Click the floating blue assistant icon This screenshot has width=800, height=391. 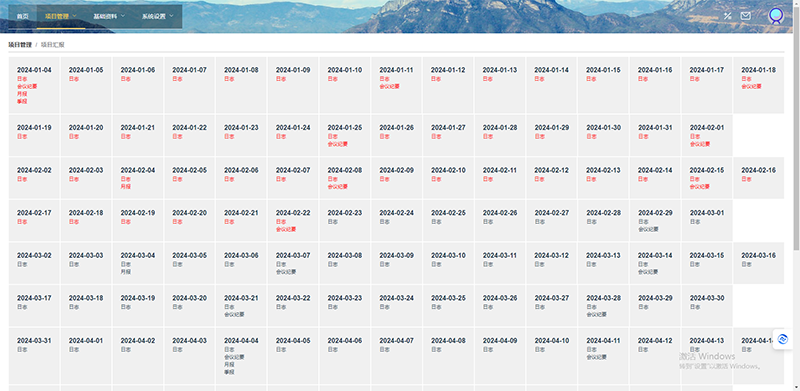pyautogui.click(x=783, y=339)
